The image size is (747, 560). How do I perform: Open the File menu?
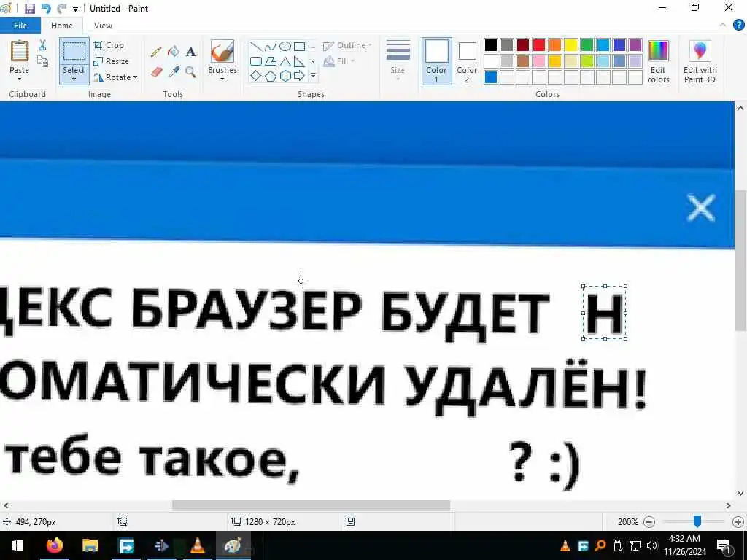click(20, 26)
